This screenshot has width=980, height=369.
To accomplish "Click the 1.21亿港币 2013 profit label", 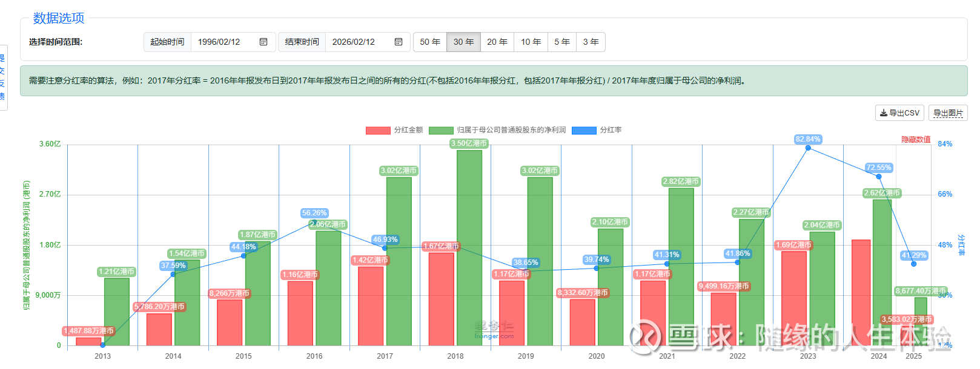I will click(117, 272).
